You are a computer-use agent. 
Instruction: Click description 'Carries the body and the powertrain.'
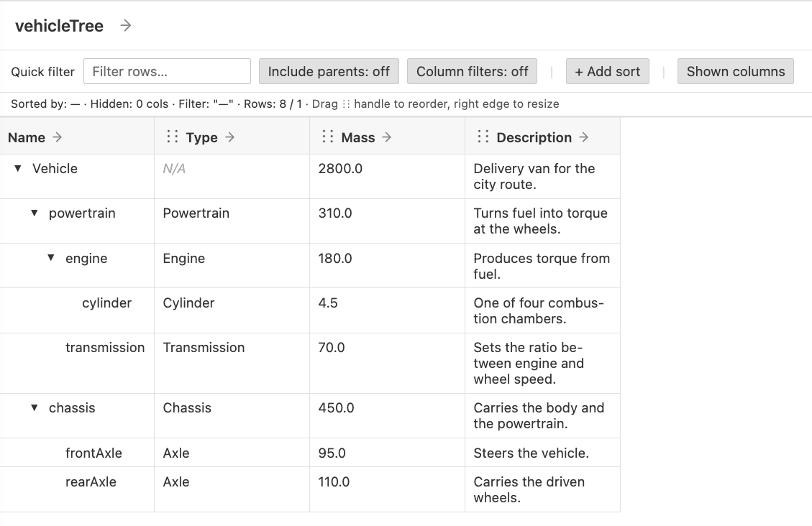539,416
